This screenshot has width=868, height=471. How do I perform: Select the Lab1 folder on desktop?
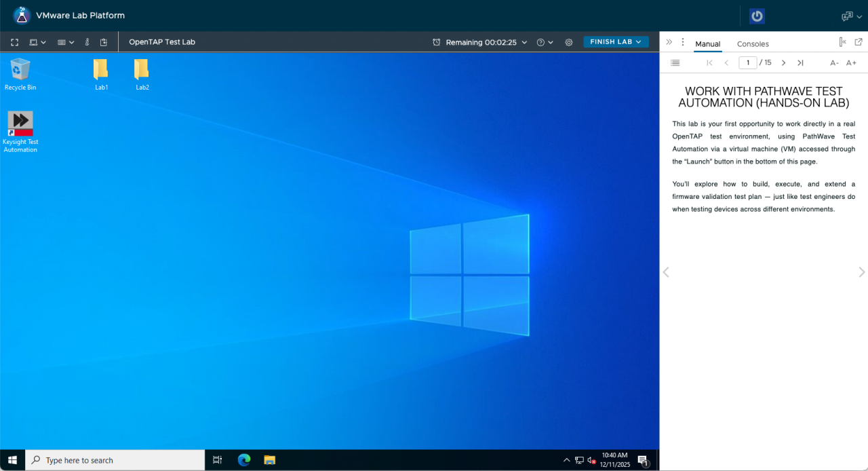click(x=101, y=74)
